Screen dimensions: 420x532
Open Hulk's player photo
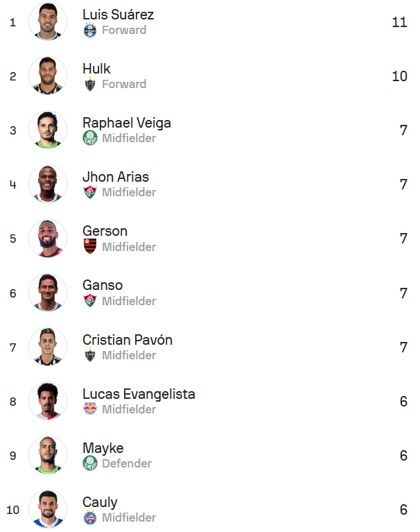click(48, 76)
